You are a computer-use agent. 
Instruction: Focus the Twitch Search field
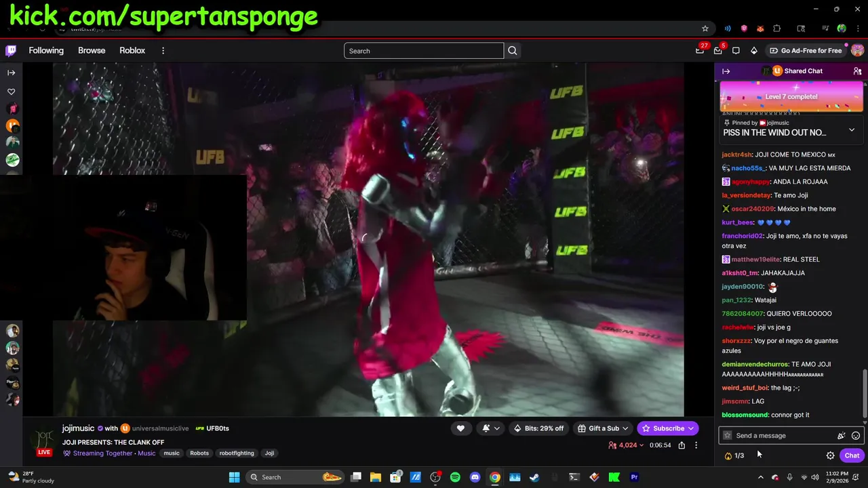[x=424, y=51]
